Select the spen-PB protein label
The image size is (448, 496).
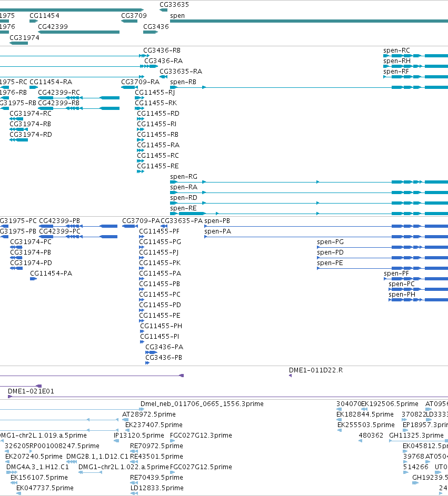coord(217,221)
